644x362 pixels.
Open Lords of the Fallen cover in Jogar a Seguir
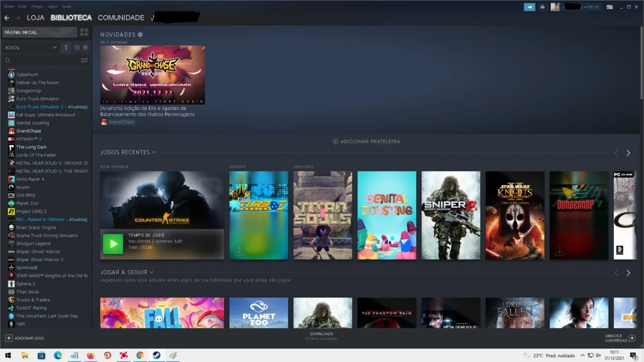515,313
